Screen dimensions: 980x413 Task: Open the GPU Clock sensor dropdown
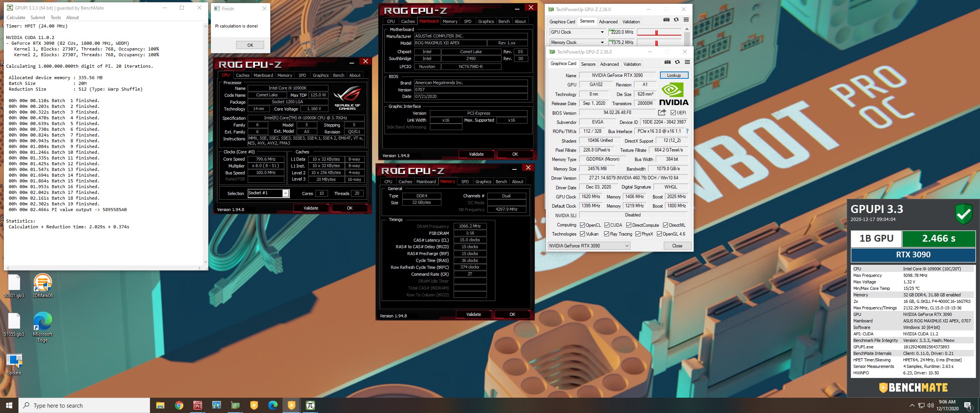click(577, 32)
